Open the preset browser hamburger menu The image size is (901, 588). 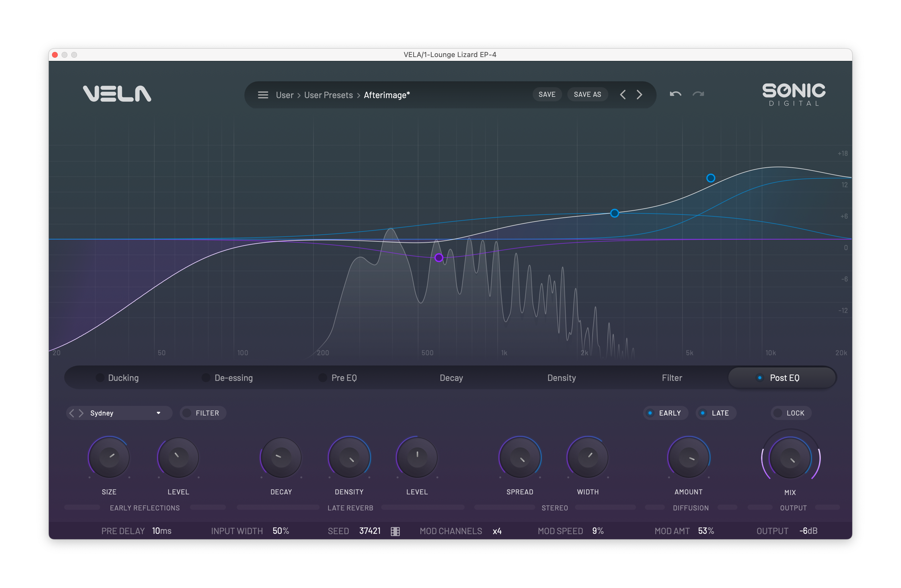pyautogui.click(x=263, y=95)
